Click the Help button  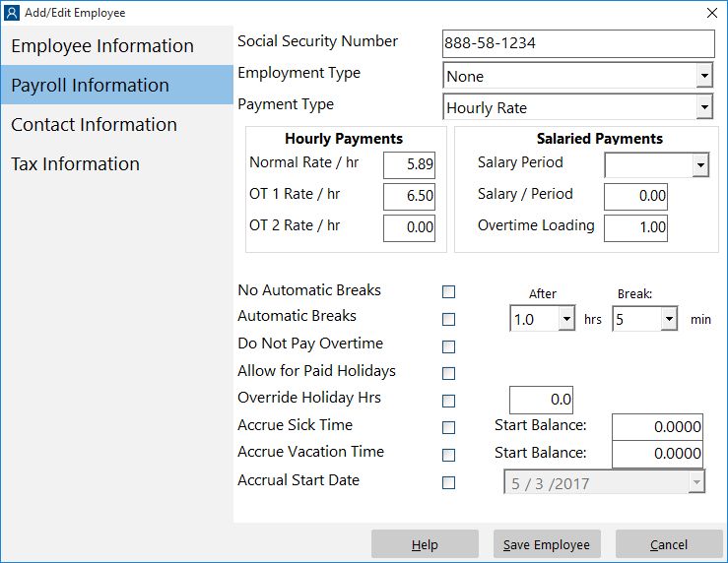coord(425,544)
